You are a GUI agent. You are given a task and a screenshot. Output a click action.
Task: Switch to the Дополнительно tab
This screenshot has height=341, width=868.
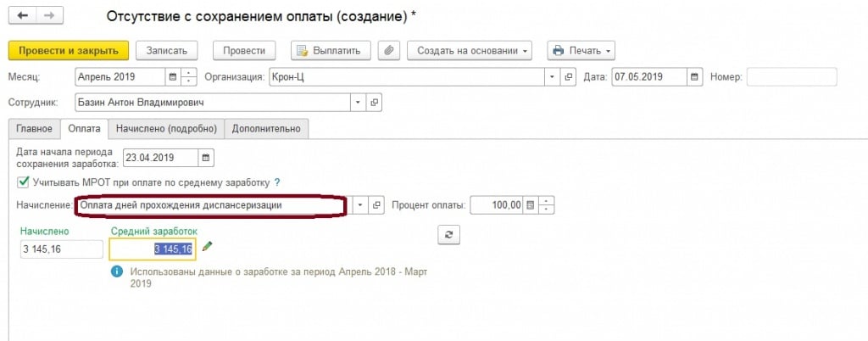coord(266,128)
